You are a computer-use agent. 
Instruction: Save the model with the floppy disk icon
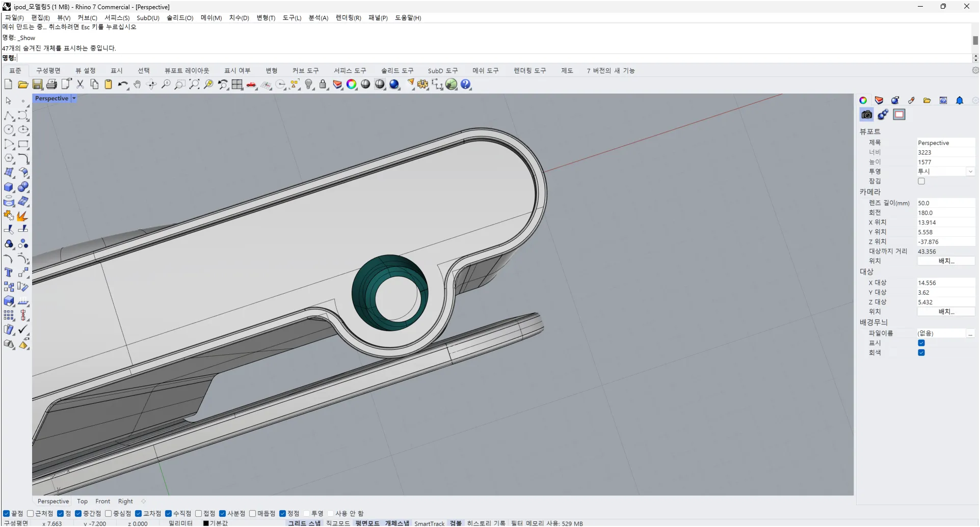37,85
